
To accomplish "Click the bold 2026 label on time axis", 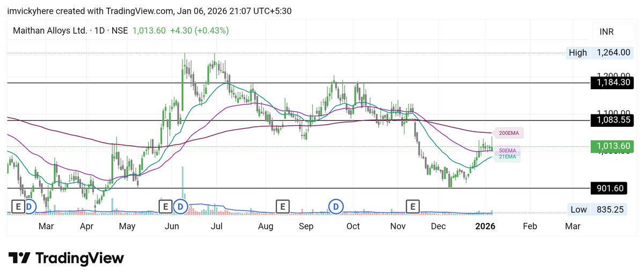I will click(485, 226).
